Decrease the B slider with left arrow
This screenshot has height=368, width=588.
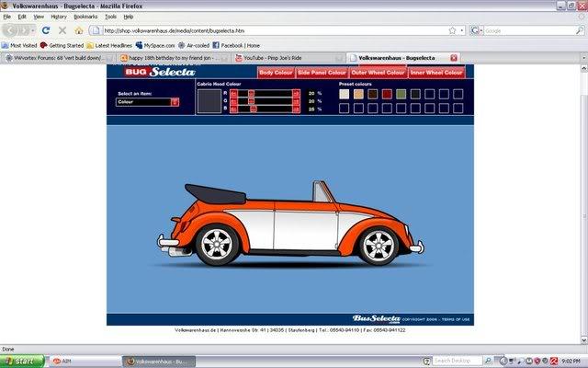pos(233,109)
